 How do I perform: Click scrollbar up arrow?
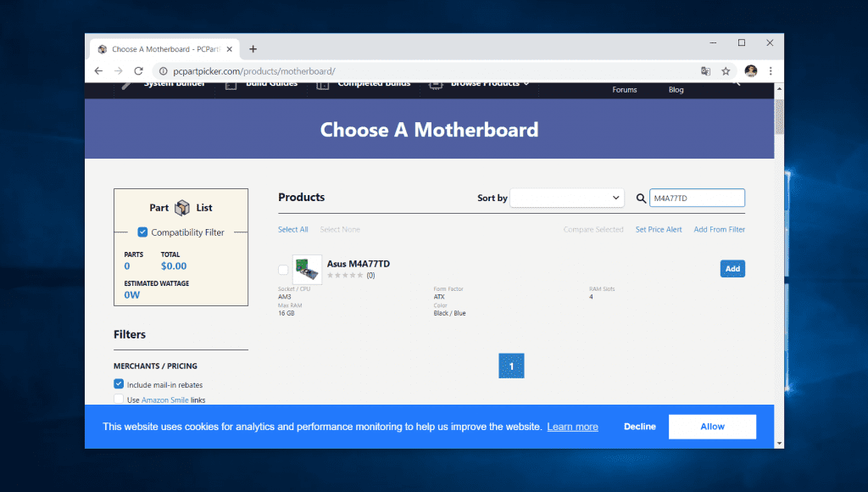pyautogui.click(x=780, y=88)
